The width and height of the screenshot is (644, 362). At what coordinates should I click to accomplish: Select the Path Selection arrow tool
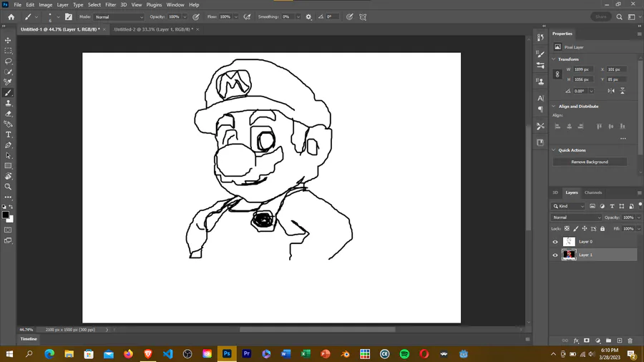8,155
